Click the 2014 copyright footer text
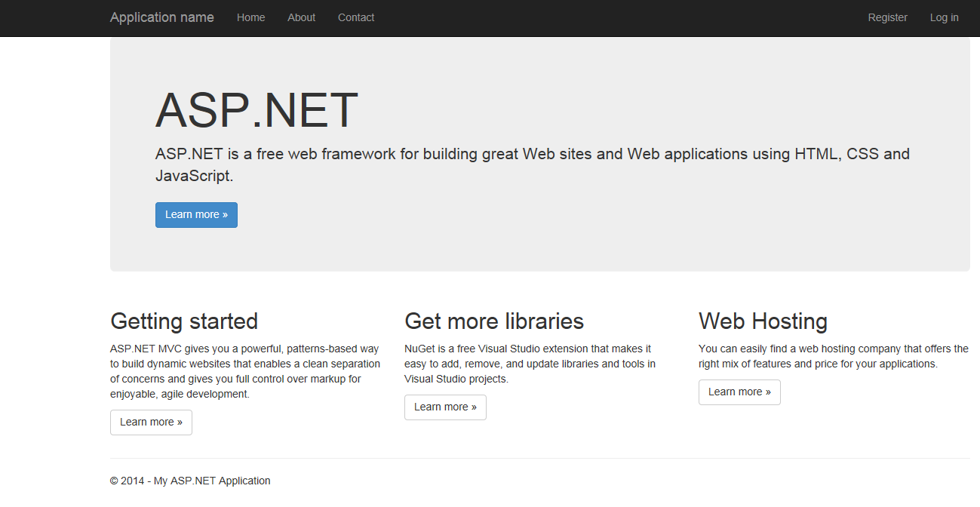980x507 pixels. coord(190,481)
